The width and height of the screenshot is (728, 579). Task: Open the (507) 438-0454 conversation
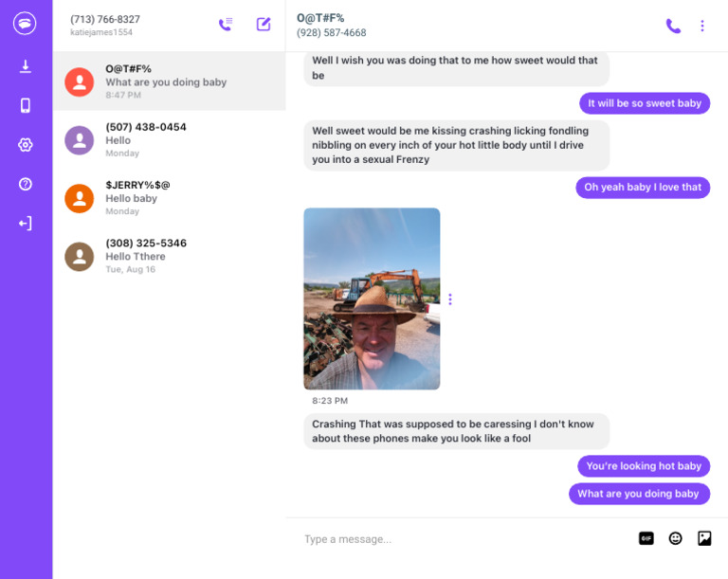pos(169,139)
